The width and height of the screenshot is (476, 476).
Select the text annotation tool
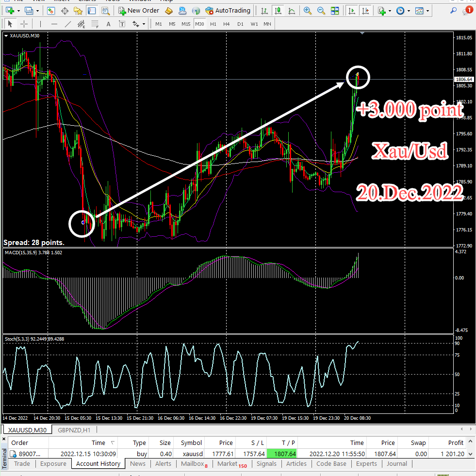108,23
